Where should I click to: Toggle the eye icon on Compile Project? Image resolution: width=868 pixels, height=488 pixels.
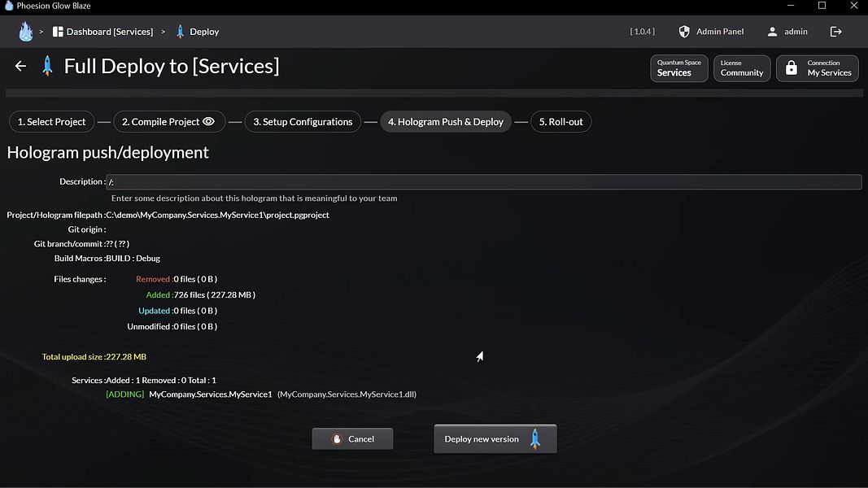(x=209, y=121)
